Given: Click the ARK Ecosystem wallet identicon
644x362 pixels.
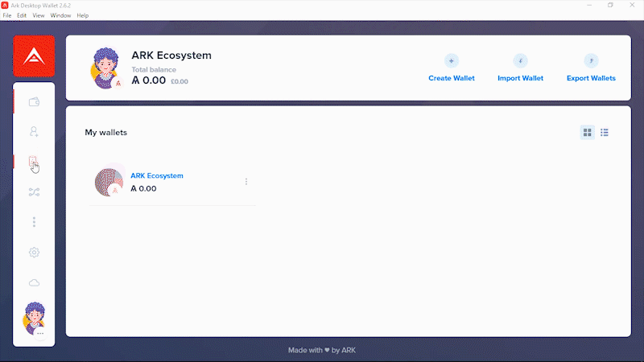Looking at the screenshot, I should 109,182.
